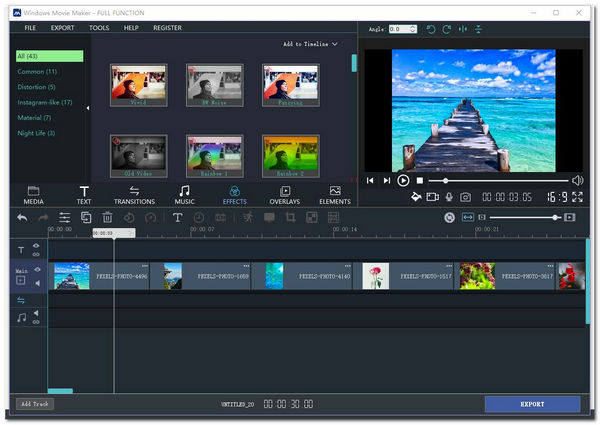The image size is (600, 425).
Task: Delete the selected clip with the trash icon
Action: [x=108, y=218]
